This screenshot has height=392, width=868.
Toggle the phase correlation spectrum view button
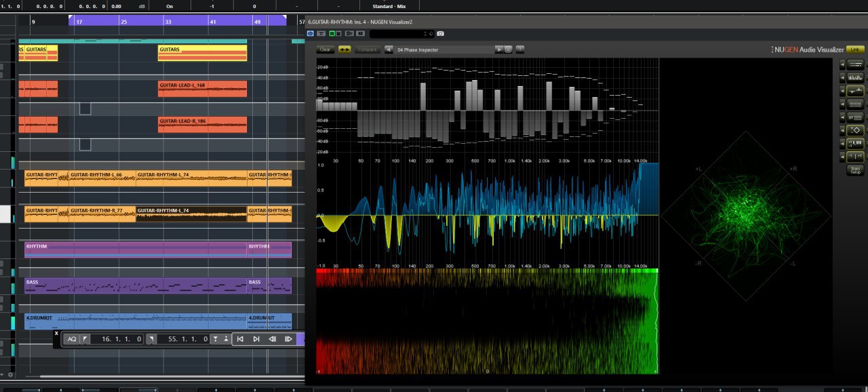(855, 91)
